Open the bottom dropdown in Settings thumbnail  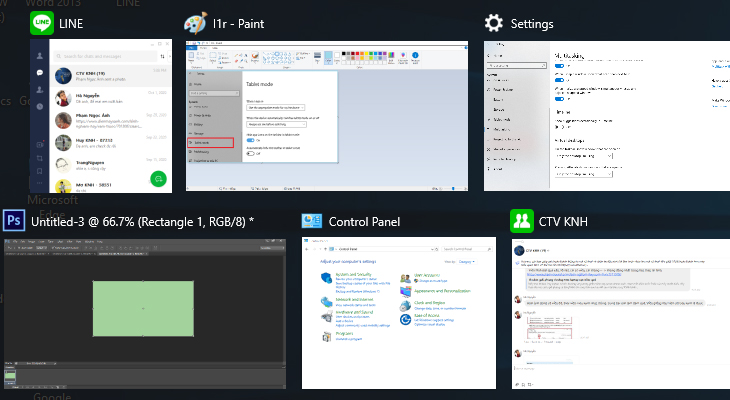(x=584, y=174)
